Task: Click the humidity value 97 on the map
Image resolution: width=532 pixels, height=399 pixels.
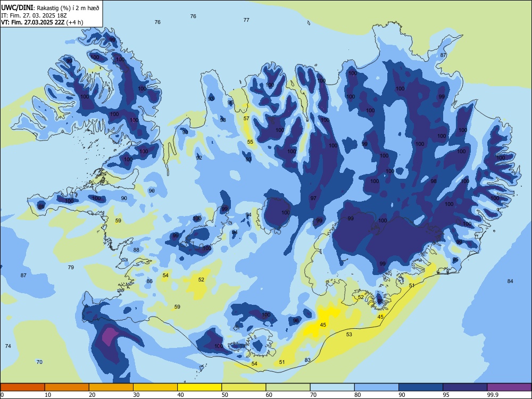Action: point(313,198)
